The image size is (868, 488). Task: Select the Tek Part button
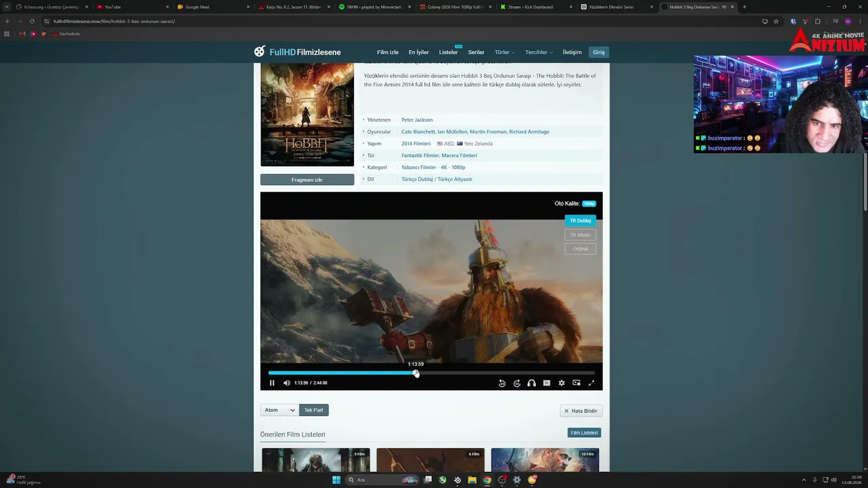[314, 410]
